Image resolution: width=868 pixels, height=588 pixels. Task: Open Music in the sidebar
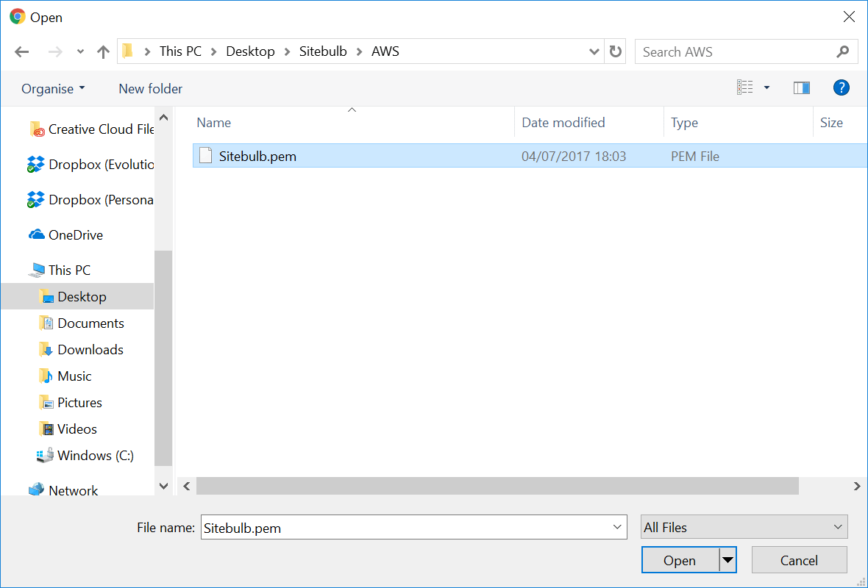tap(65, 377)
